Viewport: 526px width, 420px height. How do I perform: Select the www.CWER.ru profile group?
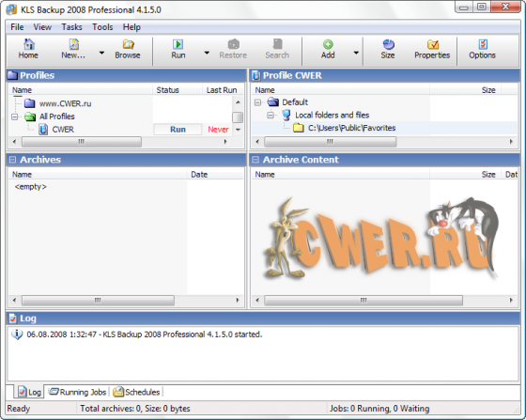65,103
